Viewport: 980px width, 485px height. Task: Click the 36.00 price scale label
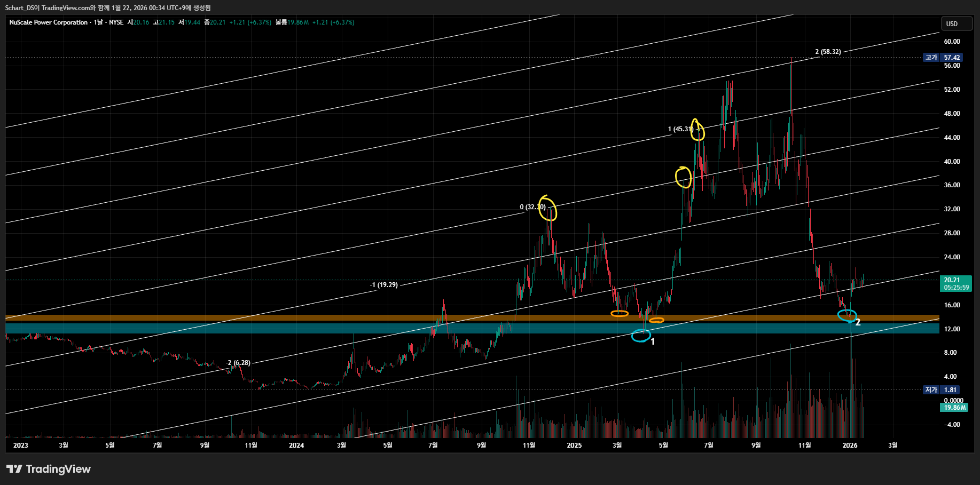pyautogui.click(x=952, y=185)
